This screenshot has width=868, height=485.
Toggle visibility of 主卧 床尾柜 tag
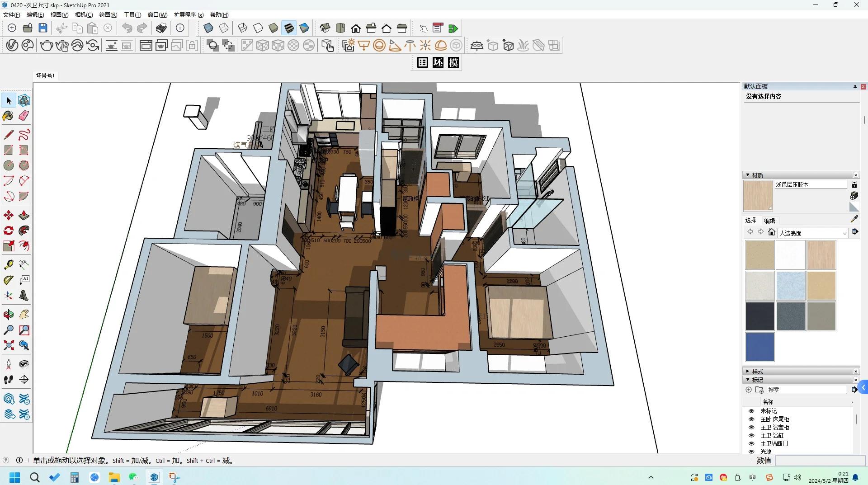tap(751, 419)
